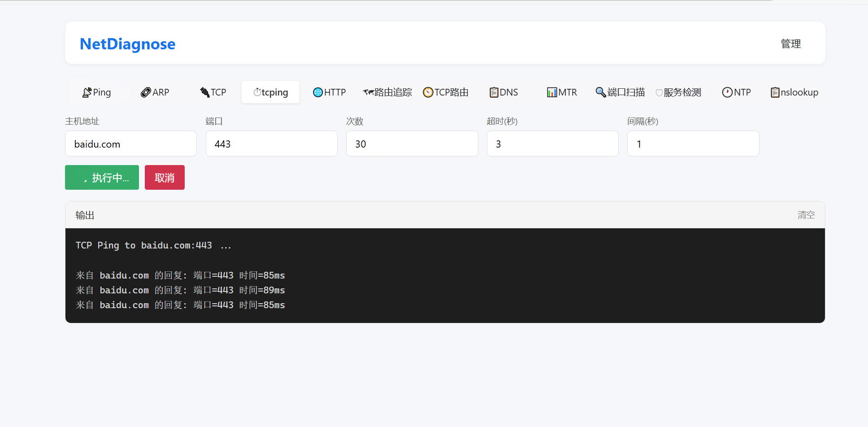The width and height of the screenshot is (868, 427).
Task: Click the TCP plug icon
Action: pyautogui.click(x=205, y=92)
